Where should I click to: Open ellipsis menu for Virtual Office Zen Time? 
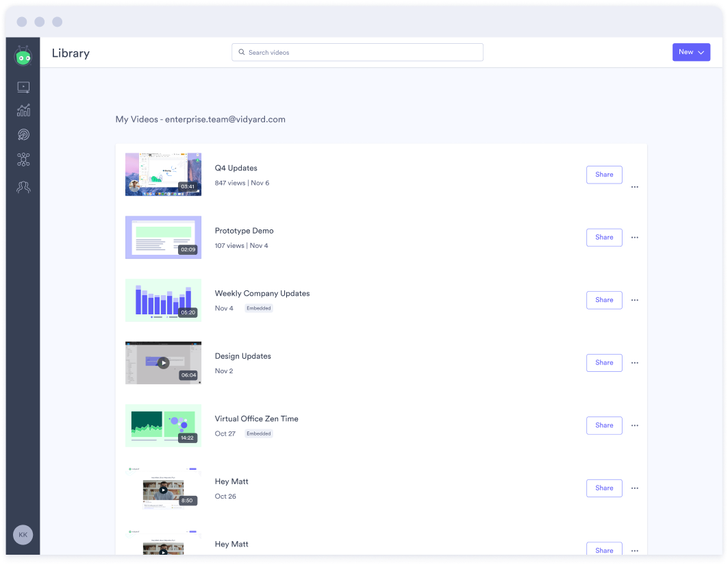coord(634,425)
